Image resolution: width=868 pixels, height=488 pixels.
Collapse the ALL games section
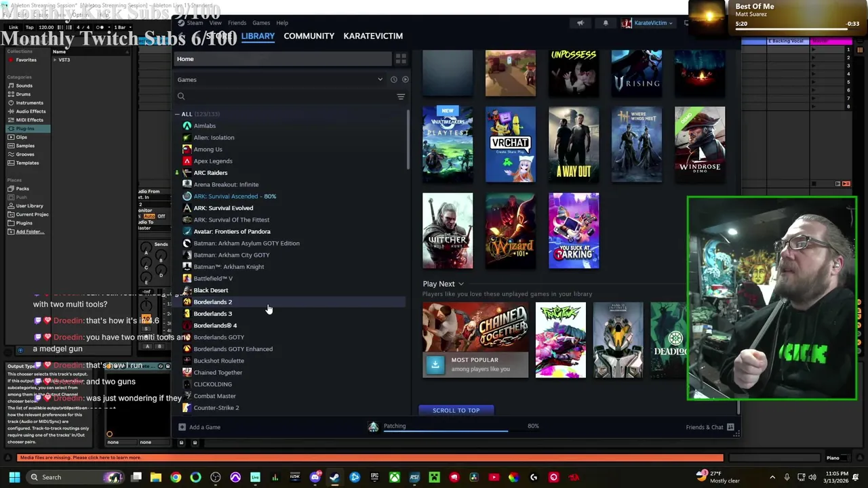[178, 114]
